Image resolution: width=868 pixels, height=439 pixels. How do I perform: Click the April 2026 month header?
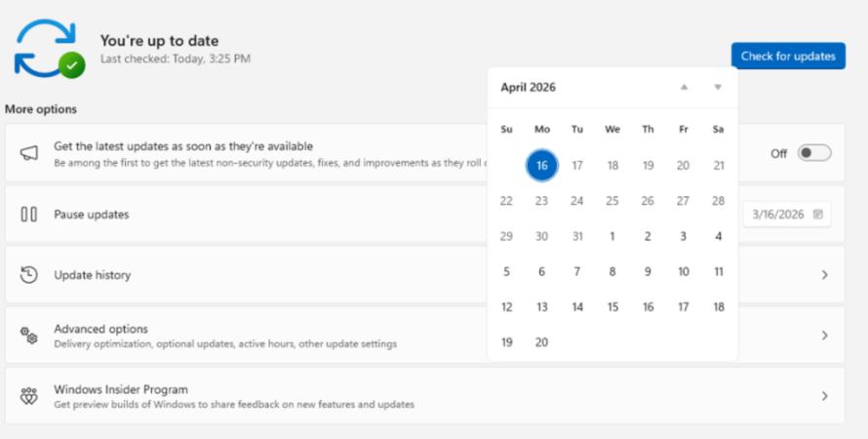point(528,87)
